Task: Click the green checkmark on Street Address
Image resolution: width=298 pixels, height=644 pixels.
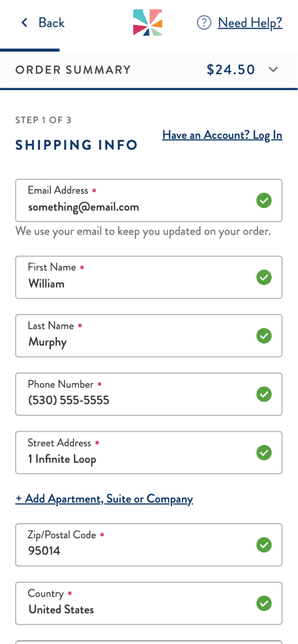Action: click(x=264, y=452)
